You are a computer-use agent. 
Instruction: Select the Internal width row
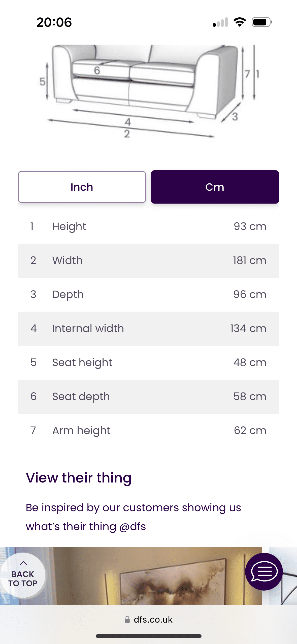point(148,329)
